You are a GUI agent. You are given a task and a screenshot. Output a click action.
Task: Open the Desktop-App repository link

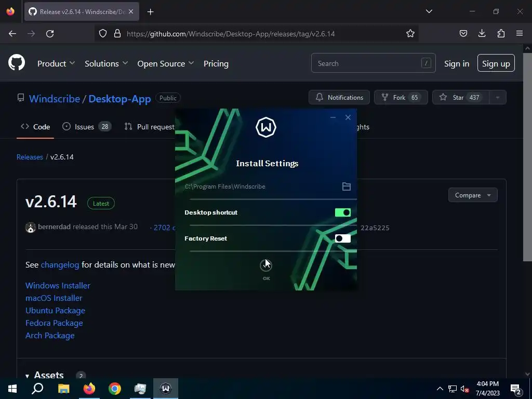point(120,99)
